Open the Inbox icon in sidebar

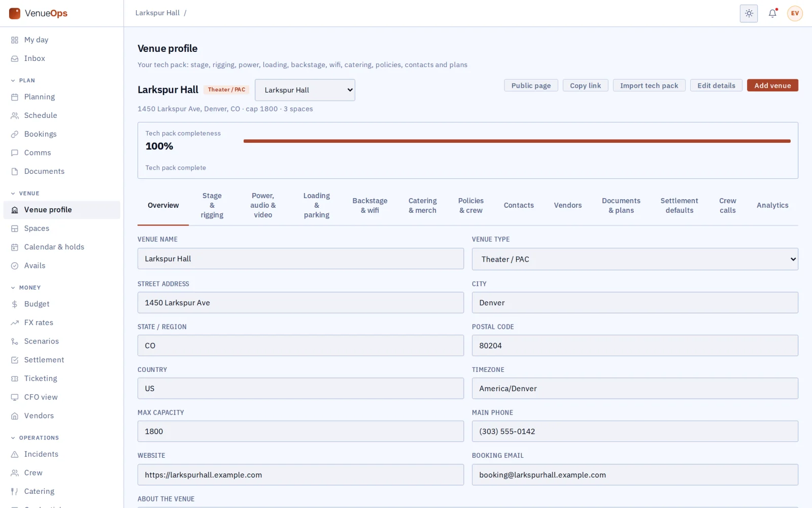pyautogui.click(x=15, y=58)
